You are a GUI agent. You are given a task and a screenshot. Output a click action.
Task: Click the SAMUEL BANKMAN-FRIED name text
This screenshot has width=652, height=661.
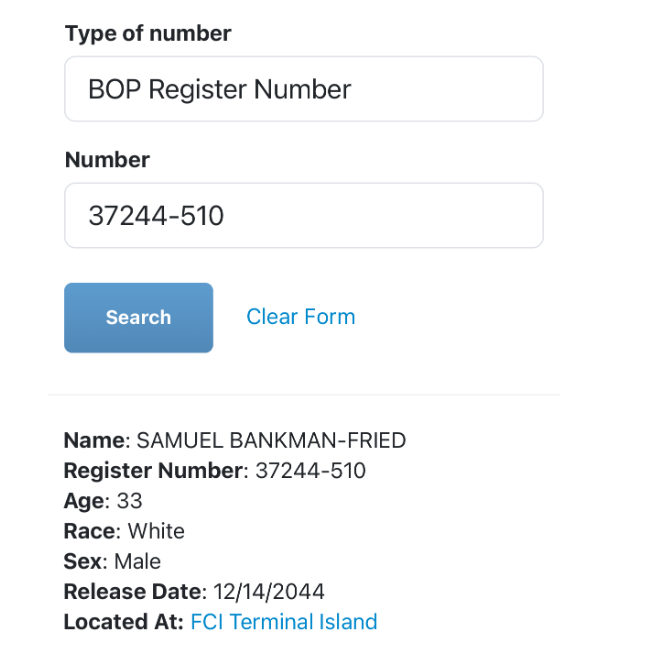click(x=271, y=440)
